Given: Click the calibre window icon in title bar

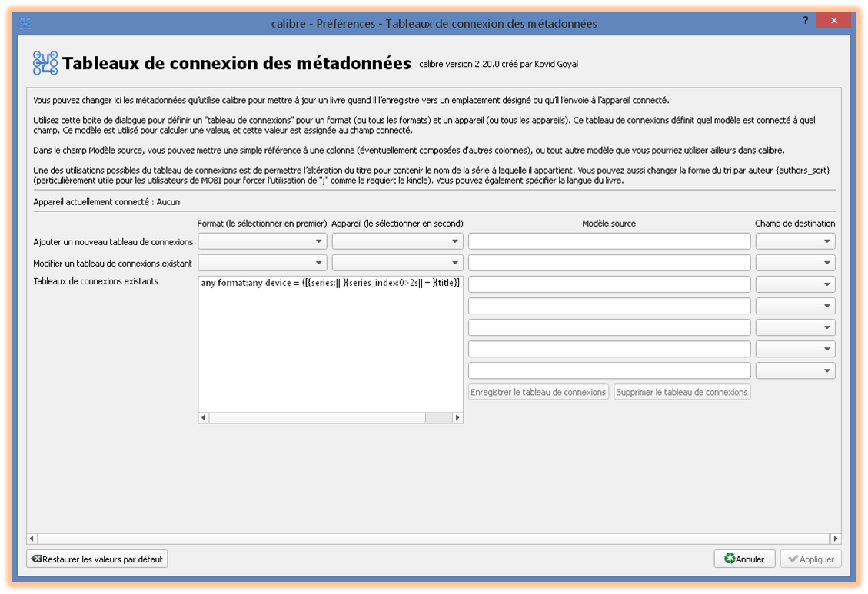Looking at the screenshot, I should [x=25, y=23].
